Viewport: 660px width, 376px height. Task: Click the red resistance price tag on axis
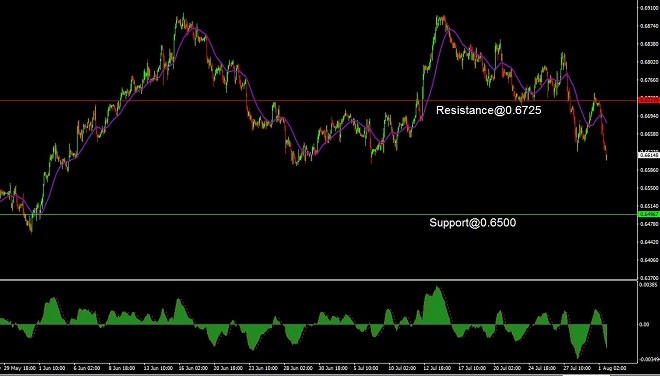coord(649,100)
